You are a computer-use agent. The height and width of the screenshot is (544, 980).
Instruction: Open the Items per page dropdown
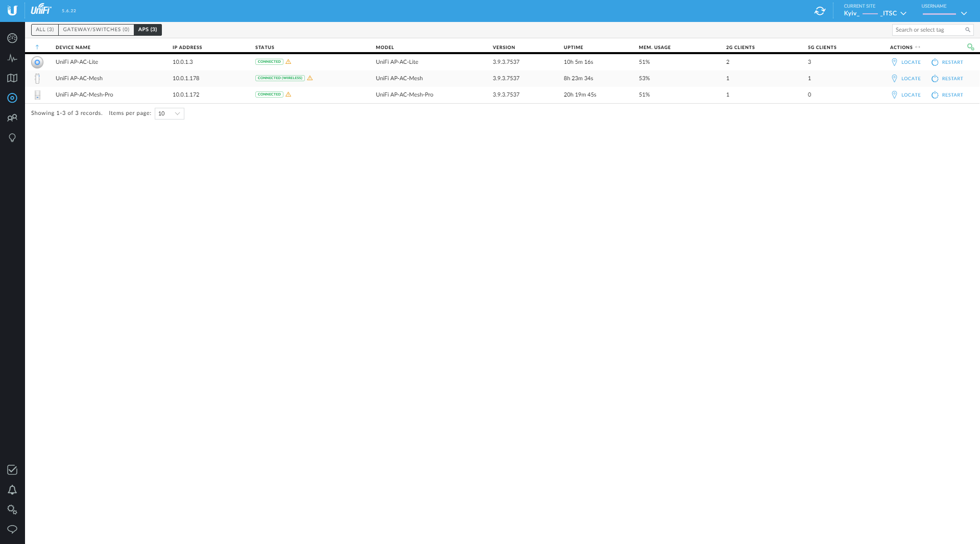[x=169, y=113]
